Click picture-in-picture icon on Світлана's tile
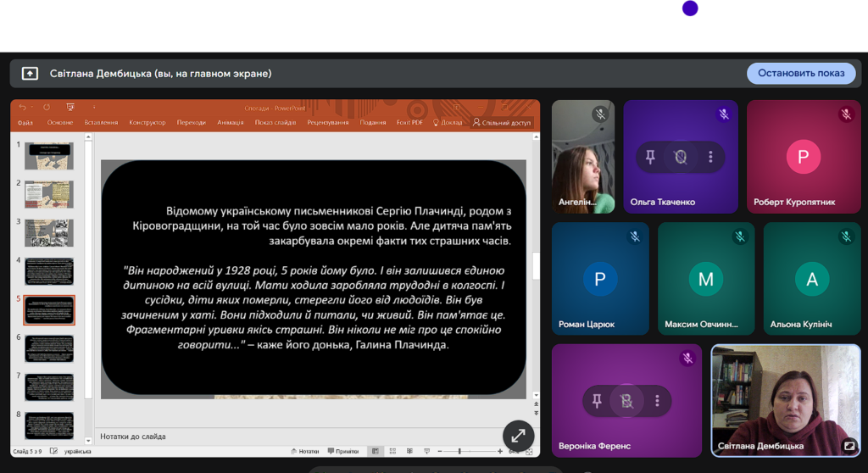This screenshot has height=473, width=868. coord(849,446)
